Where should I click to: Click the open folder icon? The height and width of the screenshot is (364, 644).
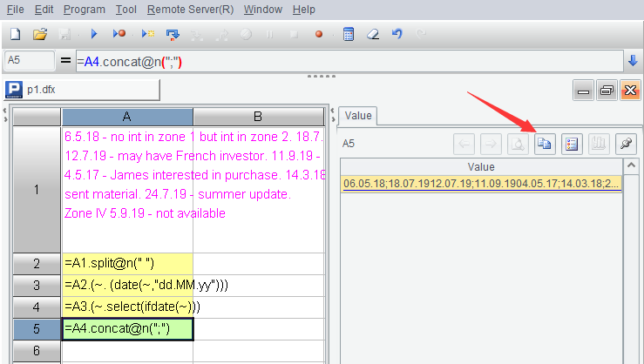coord(39,34)
